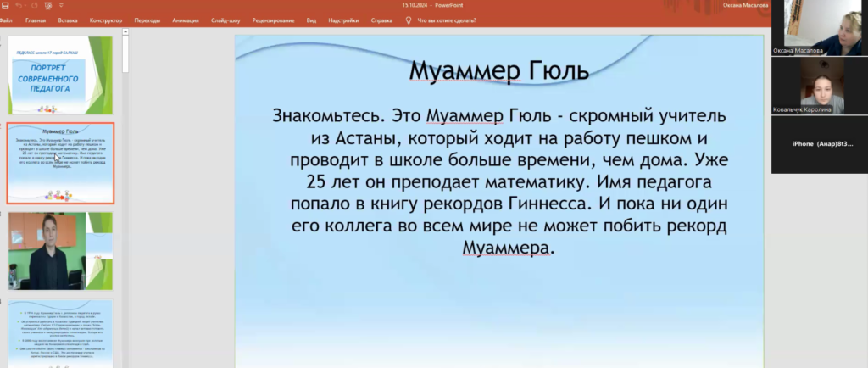Open Customize Quick Access Toolbar dropdown

(61, 6)
